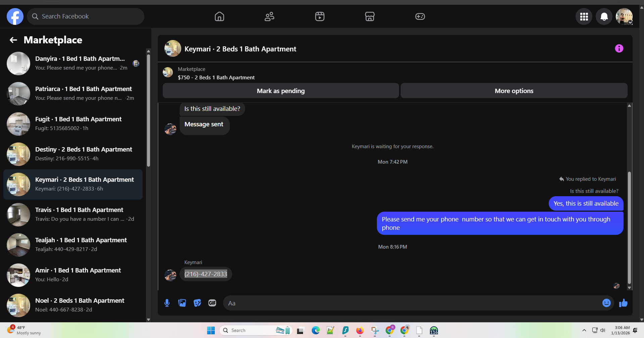The height and width of the screenshot is (338, 644).
Task: Open Danyira 1 Bed 1 Bath conversation
Action: click(x=73, y=64)
